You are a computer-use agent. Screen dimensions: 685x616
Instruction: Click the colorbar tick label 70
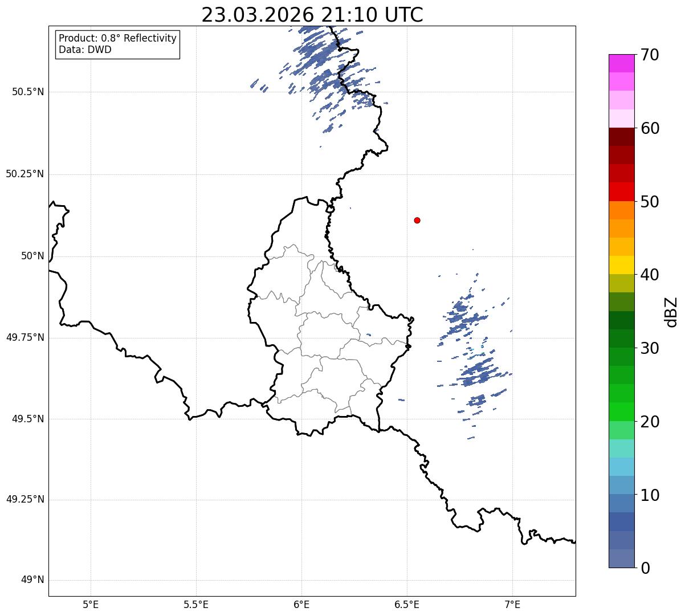click(650, 55)
